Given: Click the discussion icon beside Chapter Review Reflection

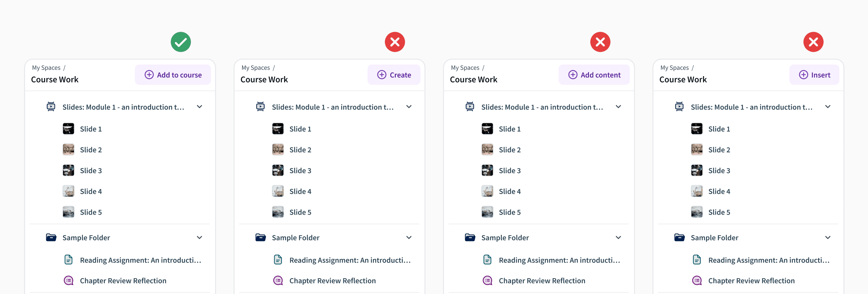Looking at the screenshot, I should click(x=68, y=280).
